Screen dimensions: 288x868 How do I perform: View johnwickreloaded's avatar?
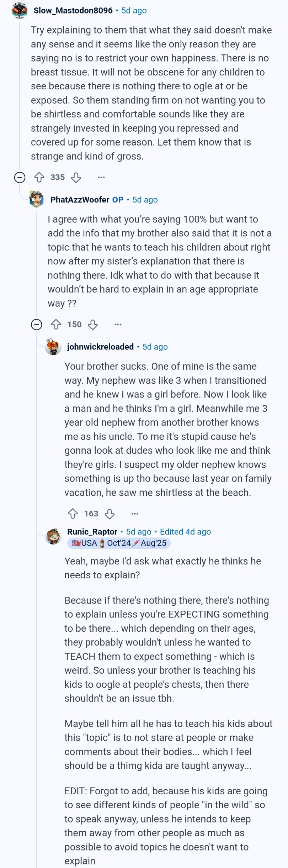(53, 347)
